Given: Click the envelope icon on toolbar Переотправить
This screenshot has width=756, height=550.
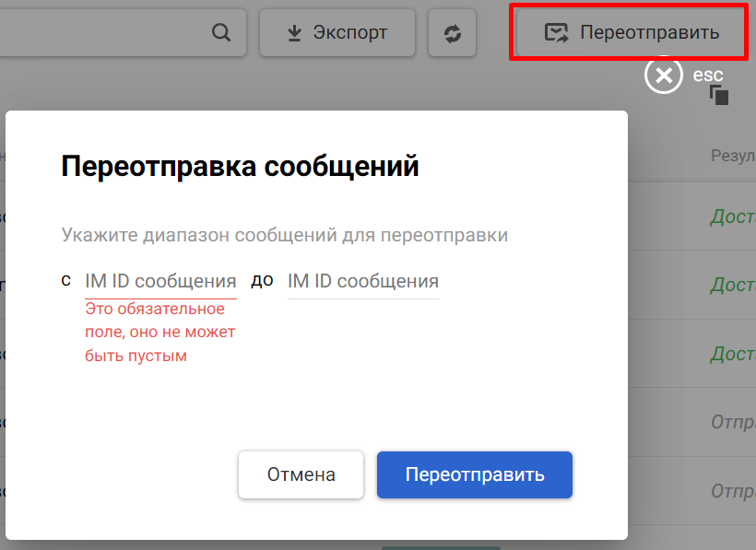Looking at the screenshot, I should [556, 33].
